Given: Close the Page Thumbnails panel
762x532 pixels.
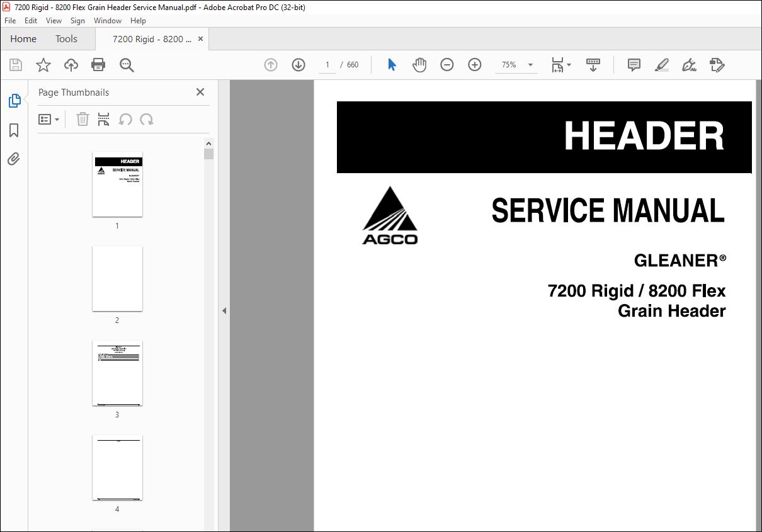Looking at the screenshot, I should (x=200, y=92).
